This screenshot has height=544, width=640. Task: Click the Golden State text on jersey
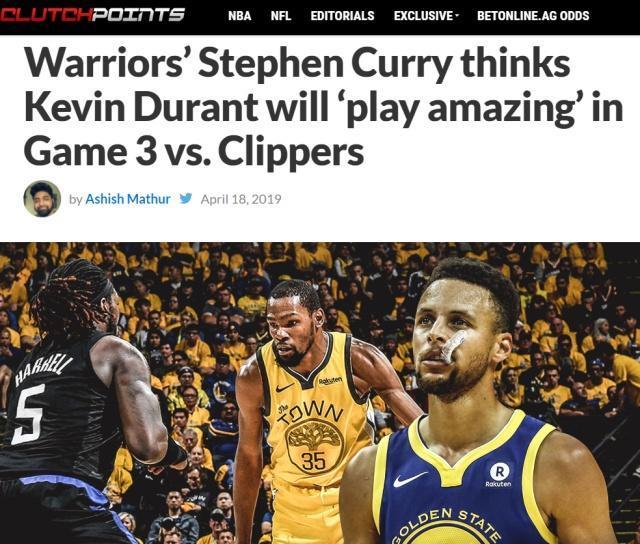tap(446, 526)
